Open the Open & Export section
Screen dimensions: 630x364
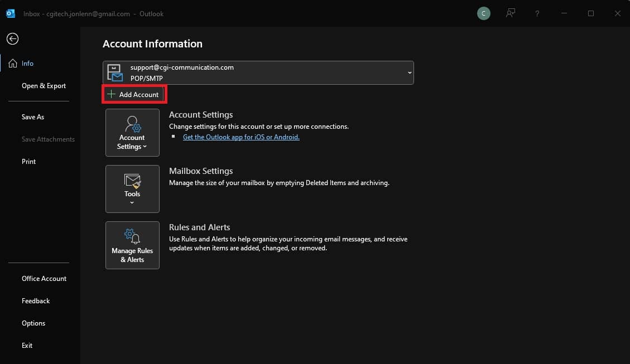(44, 85)
